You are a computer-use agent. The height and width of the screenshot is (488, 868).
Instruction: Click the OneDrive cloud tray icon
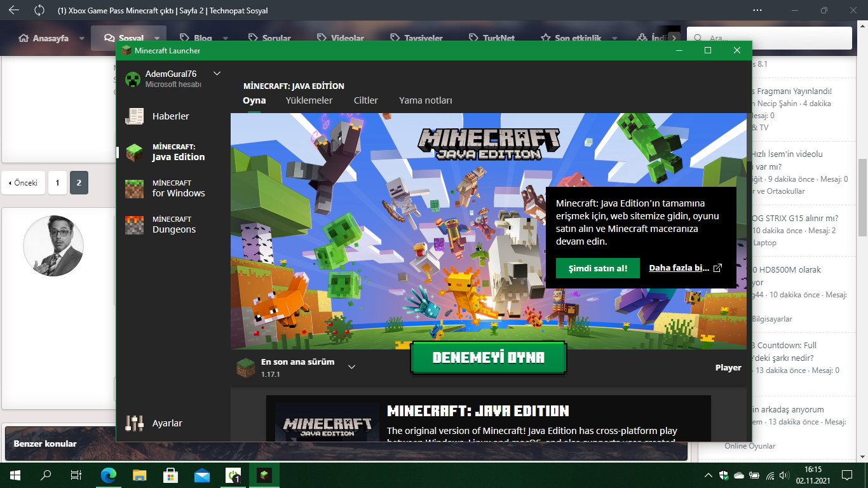(x=739, y=475)
